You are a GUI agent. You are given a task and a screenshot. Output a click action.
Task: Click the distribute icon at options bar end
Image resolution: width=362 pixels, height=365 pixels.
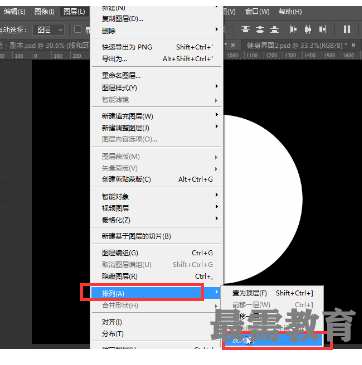[x=347, y=30]
